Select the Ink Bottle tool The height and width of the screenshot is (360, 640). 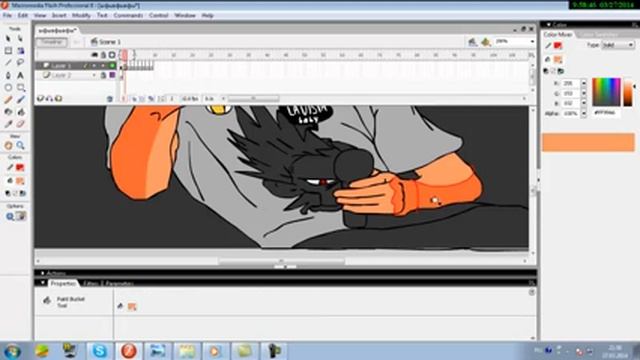tap(8, 112)
